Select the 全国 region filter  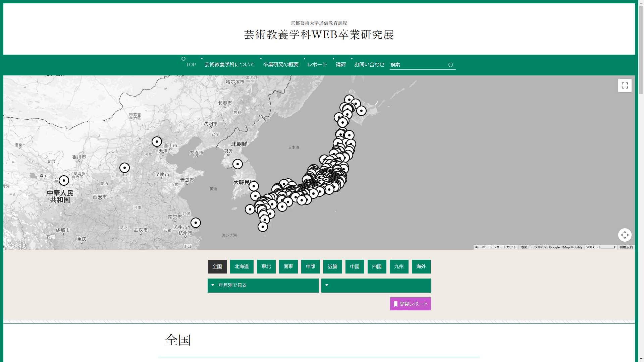[217, 267]
